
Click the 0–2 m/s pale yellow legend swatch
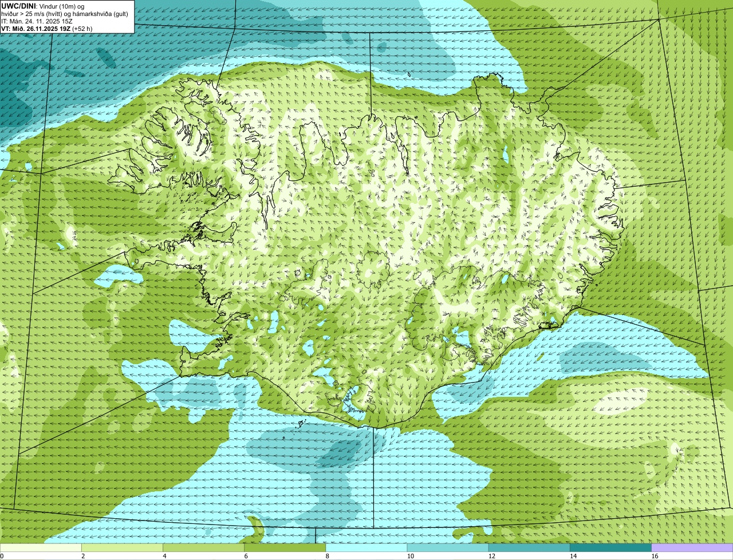point(41,548)
